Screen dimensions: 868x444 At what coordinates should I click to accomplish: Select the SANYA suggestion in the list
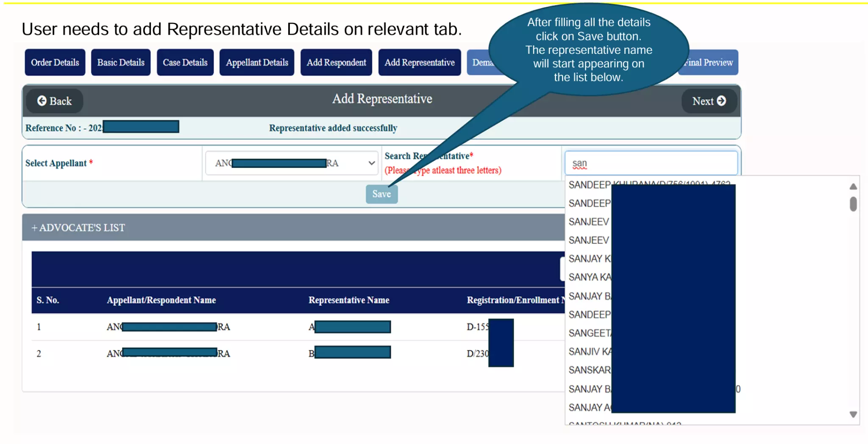tap(590, 277)
